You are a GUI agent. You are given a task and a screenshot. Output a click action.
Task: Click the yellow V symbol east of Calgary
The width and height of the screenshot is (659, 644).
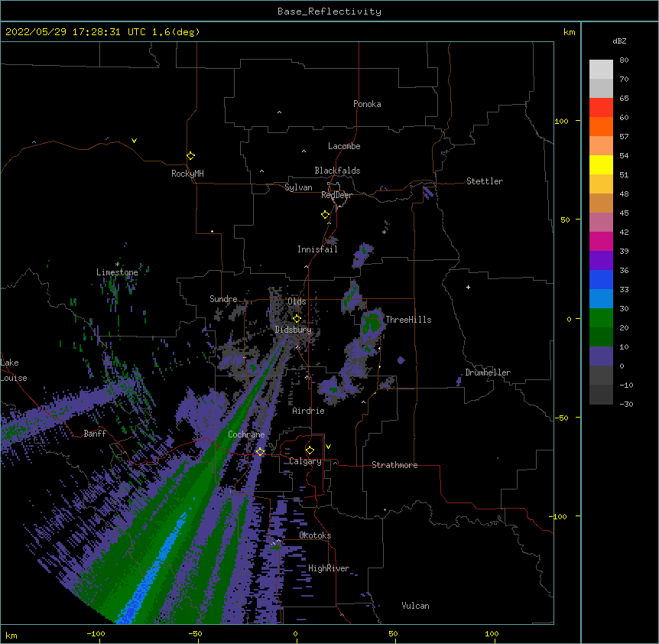(x=328, y=447)
